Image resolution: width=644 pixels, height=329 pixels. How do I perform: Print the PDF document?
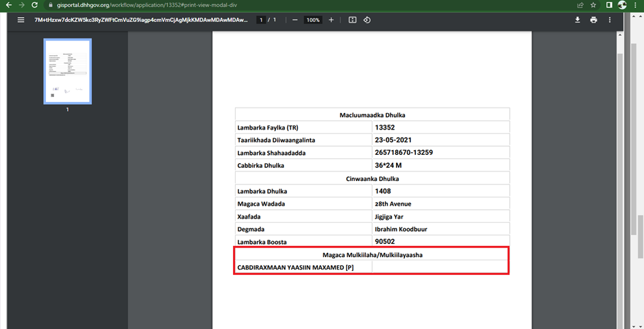point(593,20)
